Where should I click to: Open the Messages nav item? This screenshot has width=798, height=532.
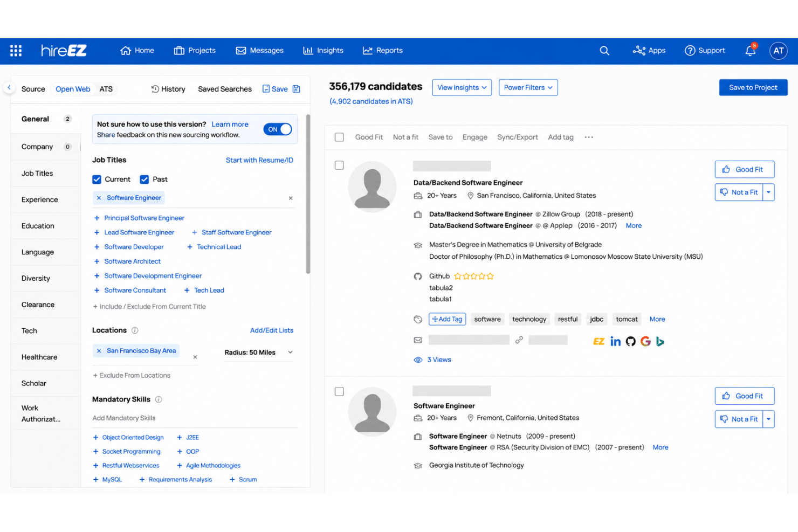[259, 51]
